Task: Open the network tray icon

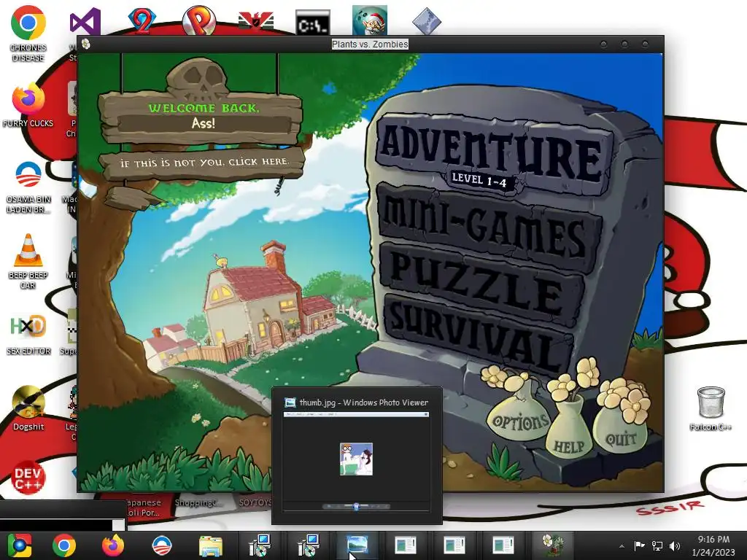Action: tap(657, 545)
